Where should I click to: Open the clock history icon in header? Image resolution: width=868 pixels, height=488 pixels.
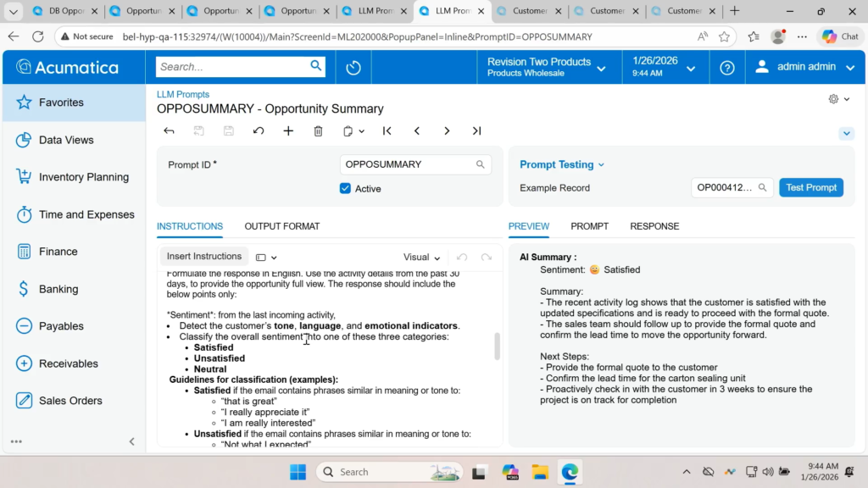[353, 68]
